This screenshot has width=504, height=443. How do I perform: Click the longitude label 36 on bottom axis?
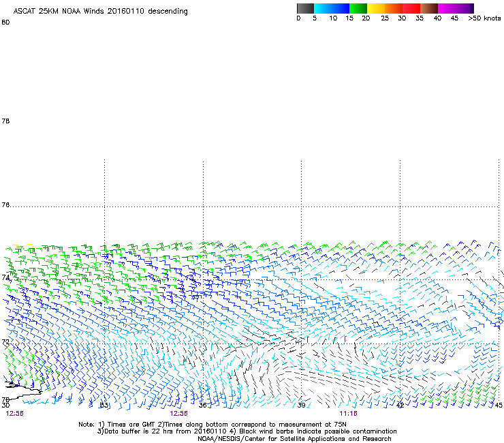[203, 405]
